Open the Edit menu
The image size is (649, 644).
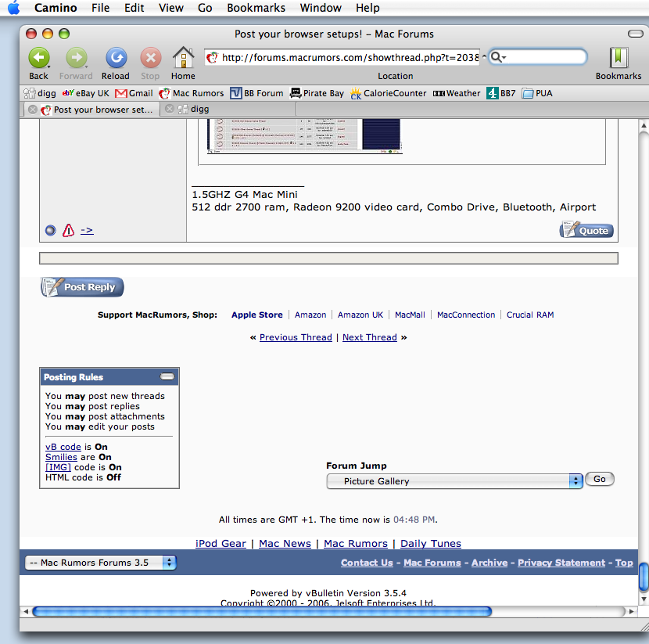click(x=134, y=8)
